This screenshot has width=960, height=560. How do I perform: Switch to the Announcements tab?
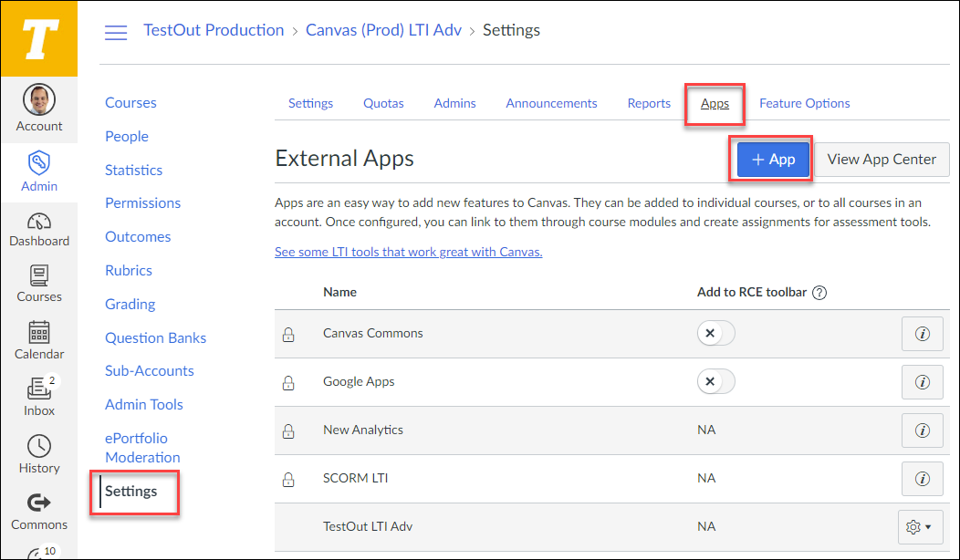[x=551, y=103]
